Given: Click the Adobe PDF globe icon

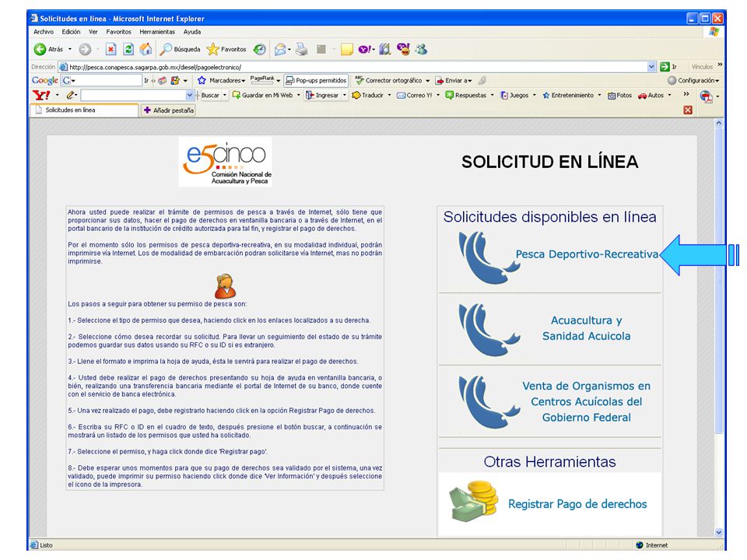Looking at the screenshot, I should 707,96.
